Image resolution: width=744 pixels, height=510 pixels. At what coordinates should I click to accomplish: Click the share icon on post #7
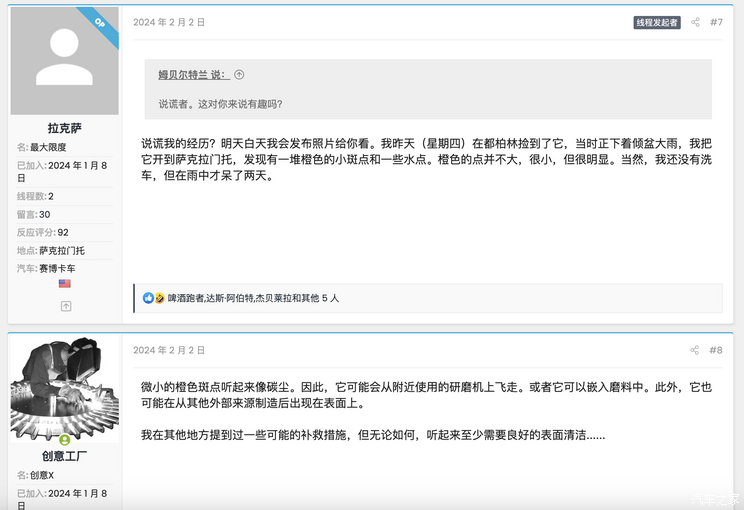(695, 22)
